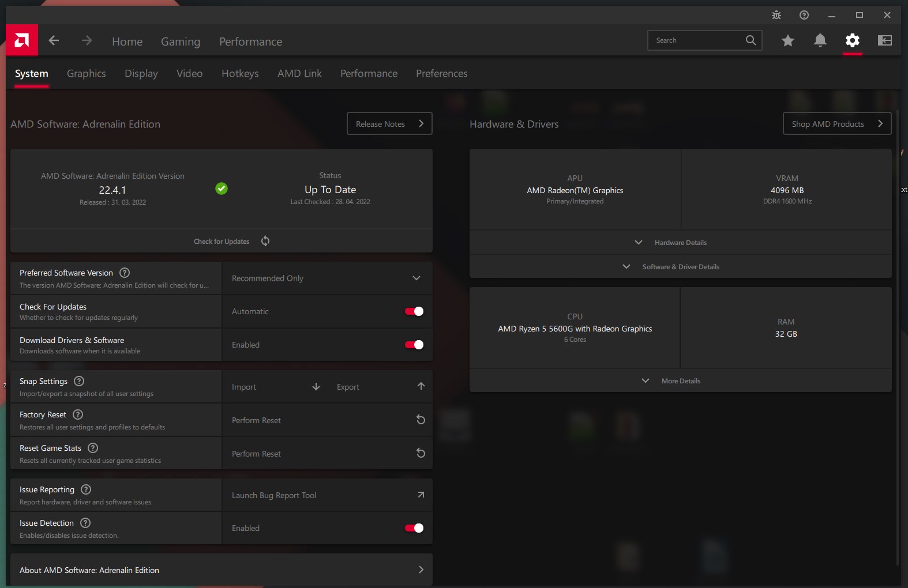
Task: Toggle the sidebar panel icon
Action: 885,40
